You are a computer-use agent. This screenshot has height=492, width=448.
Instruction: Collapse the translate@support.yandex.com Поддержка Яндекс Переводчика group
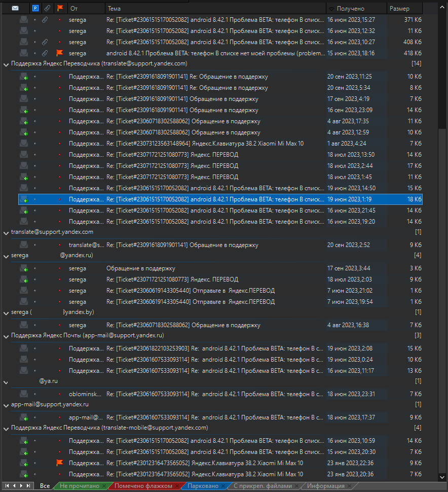pyautogui.click(x=6, y=64)
